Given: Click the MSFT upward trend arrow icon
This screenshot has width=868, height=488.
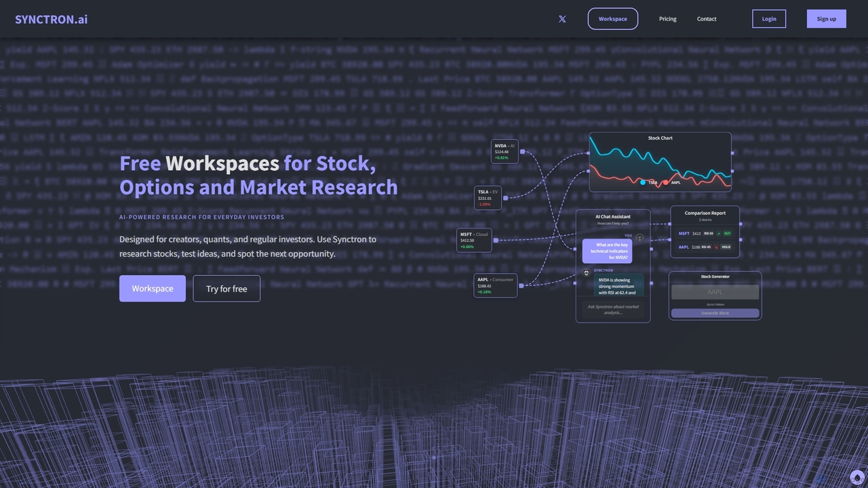Looking at the screenshot, I should click(718, 233).
